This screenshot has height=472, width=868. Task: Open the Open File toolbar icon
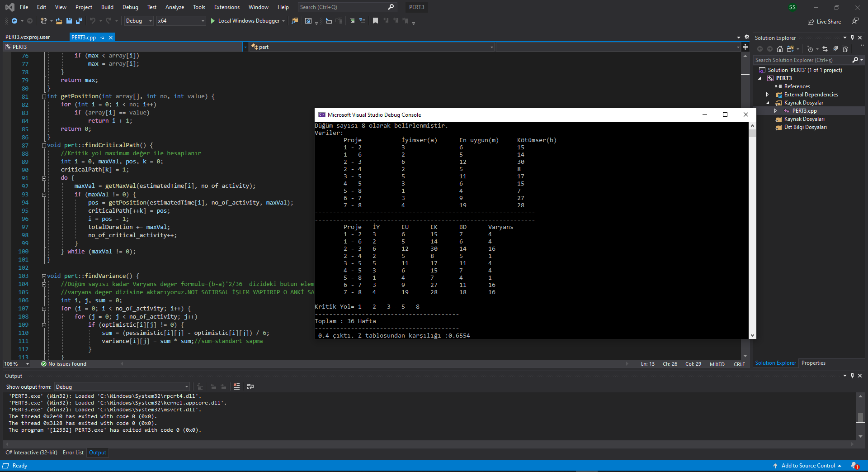point(59,21)
